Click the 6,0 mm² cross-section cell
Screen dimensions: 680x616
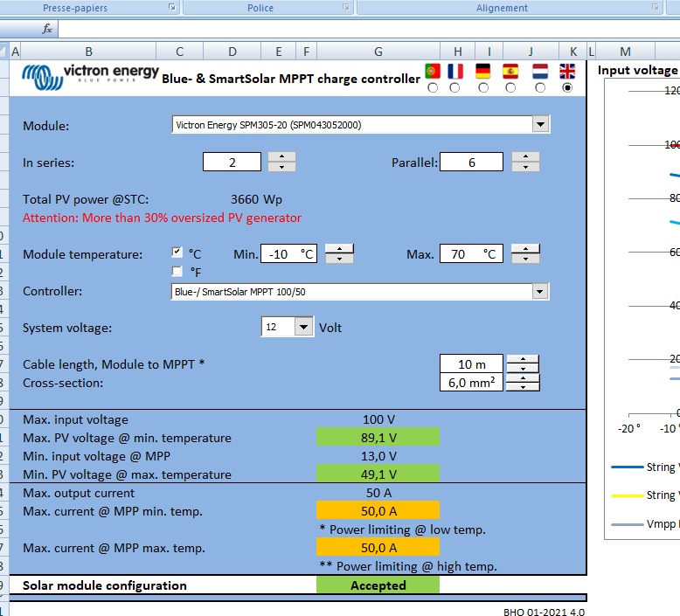coord(471,383)
